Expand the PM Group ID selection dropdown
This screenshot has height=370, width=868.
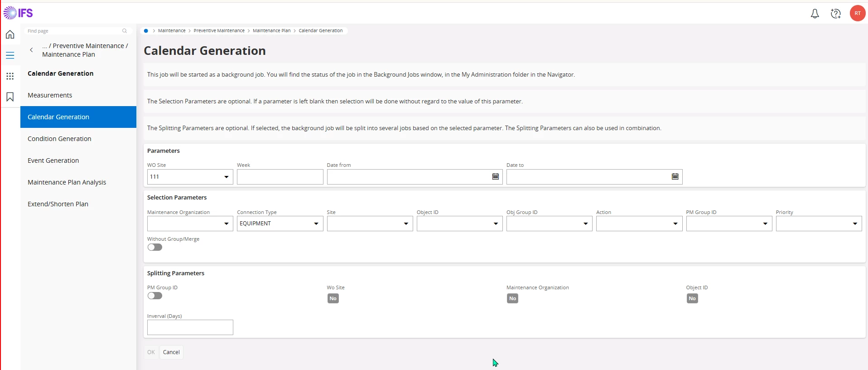click(765, 224)
